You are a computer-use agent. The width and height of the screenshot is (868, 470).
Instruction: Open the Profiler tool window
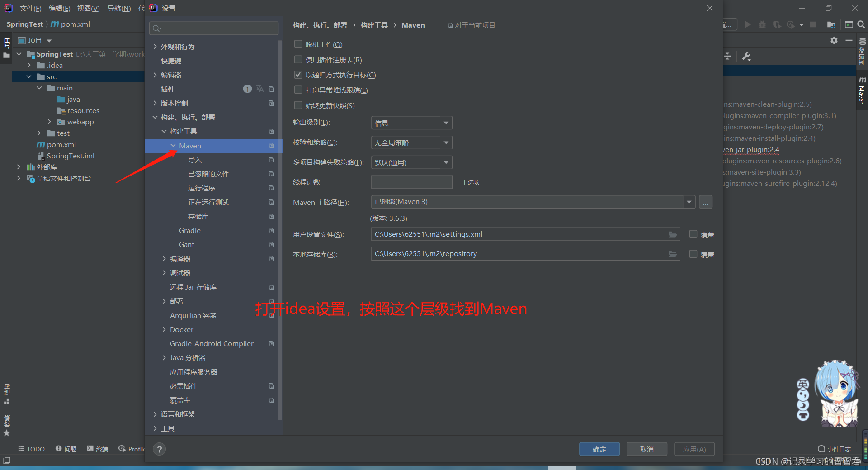[x=132, y=449]
